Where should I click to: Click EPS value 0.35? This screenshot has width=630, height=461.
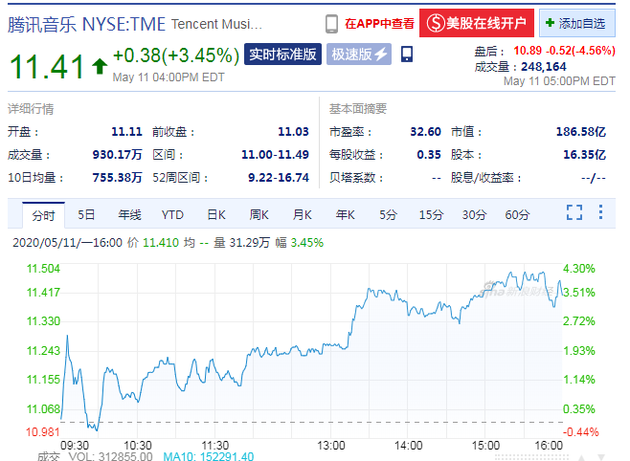click(429, 155)
